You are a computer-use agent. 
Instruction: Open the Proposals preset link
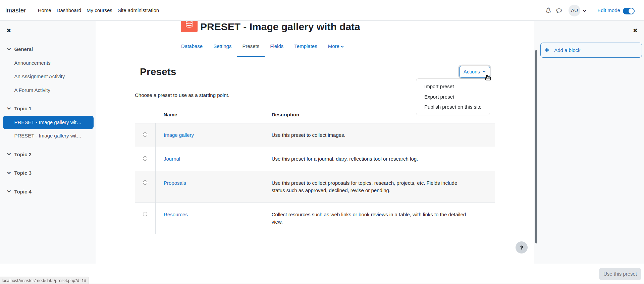tap(175, 183)
